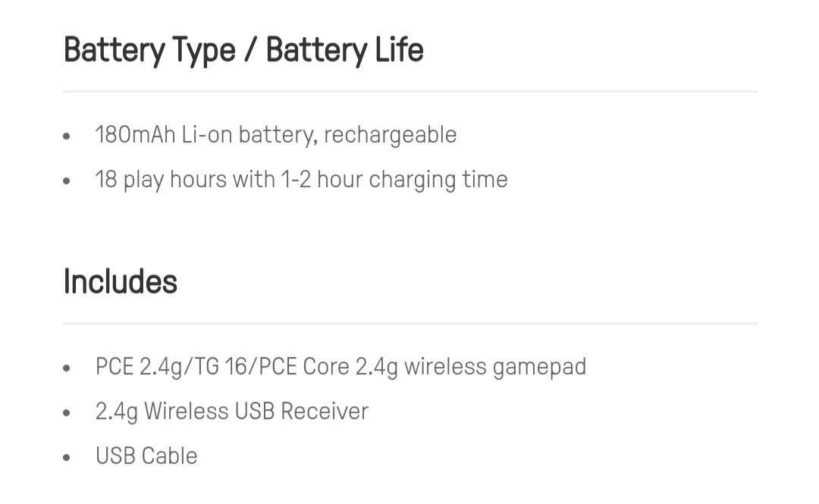The height and width of the screenshot is (504, 819).
Task: Click the "TG 16" text
Action: coord(224,367)
